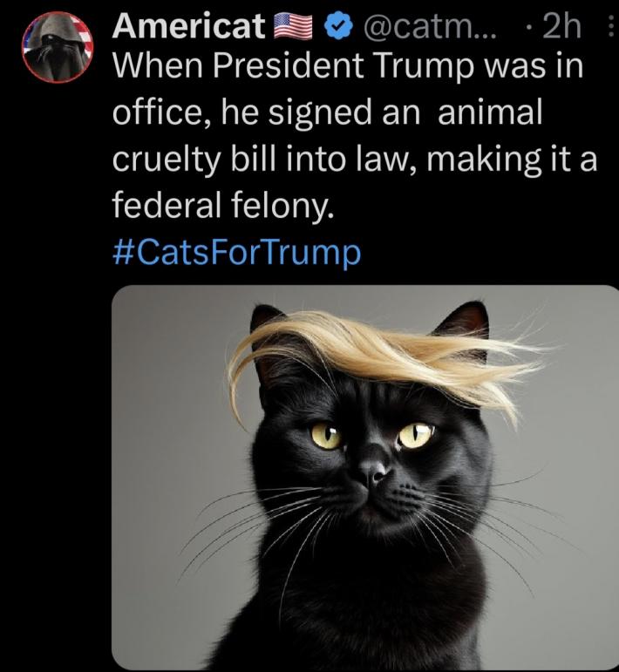Click the 'federal felony.' line of the tweet

pos(223,204)
